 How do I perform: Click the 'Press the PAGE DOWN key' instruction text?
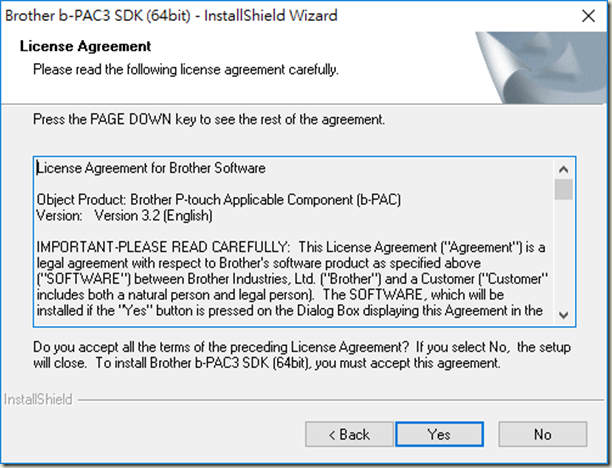(209, 119)
